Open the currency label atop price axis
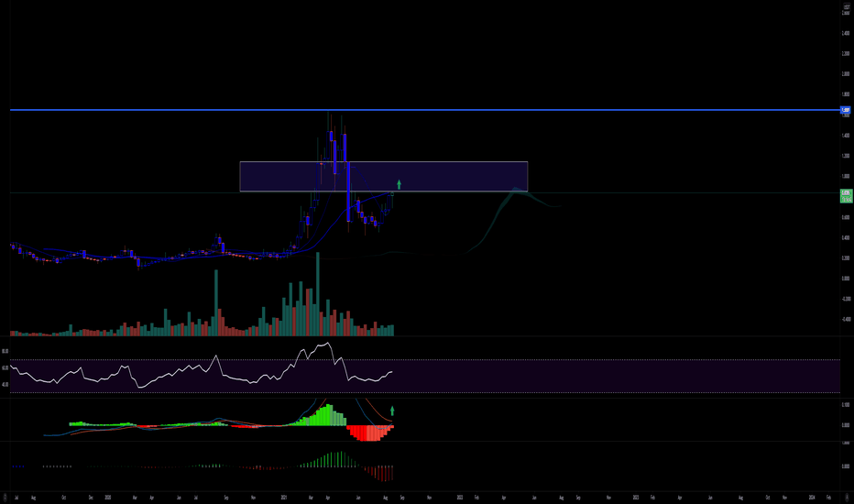Image resolution: width=854 pixels, height=504 pixels. click(847, 6)
